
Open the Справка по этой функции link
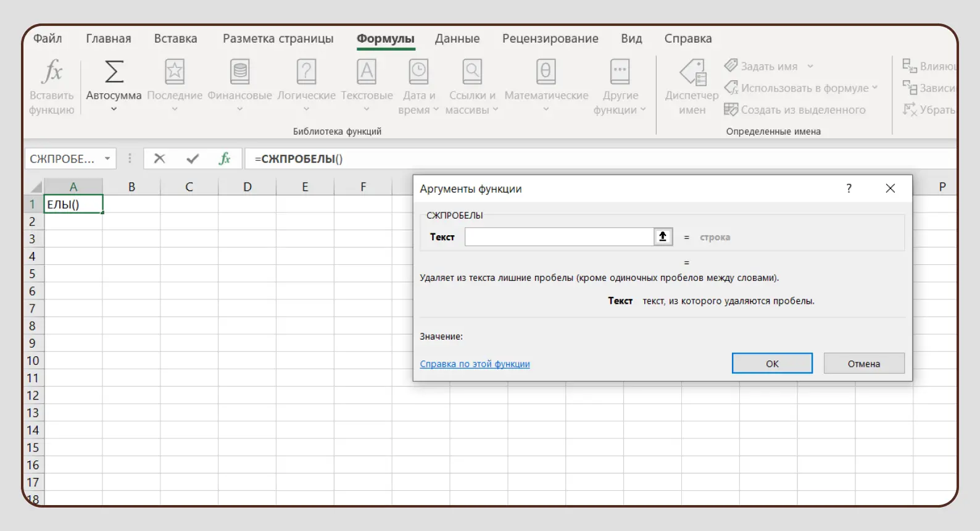(475, 364)
